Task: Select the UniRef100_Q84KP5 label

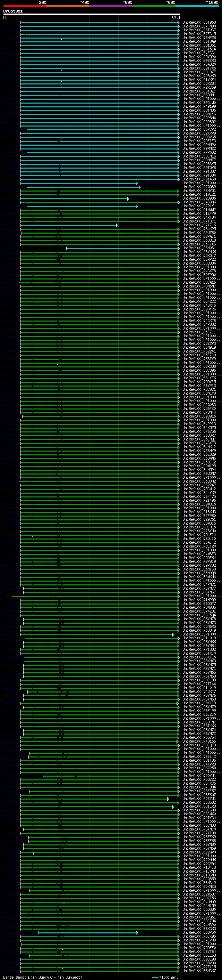Action: [199, 229]
